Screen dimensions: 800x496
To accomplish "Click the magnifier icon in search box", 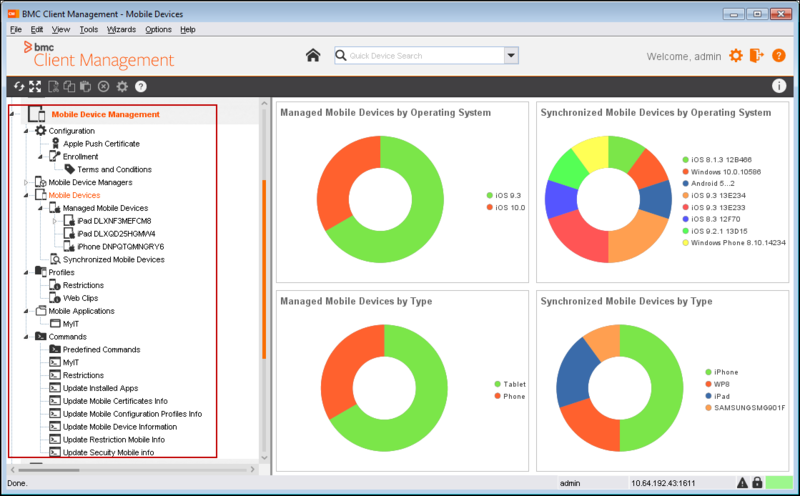I will [341, 55].
